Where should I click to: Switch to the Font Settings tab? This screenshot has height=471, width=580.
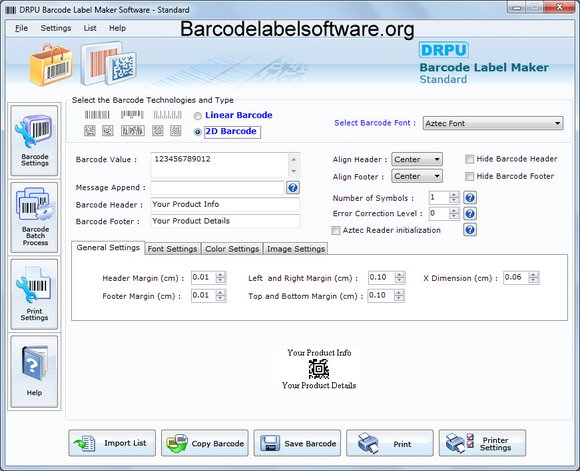click(172, 249)
